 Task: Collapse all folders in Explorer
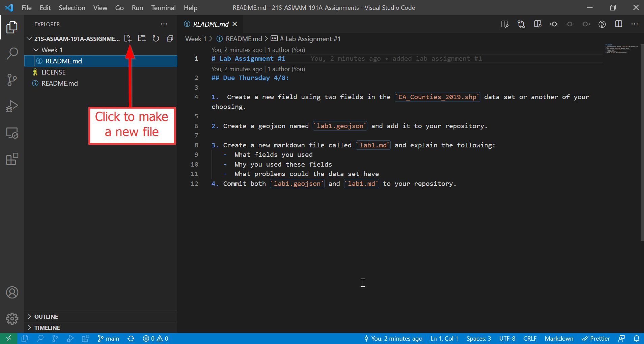[x=170, y=38]
